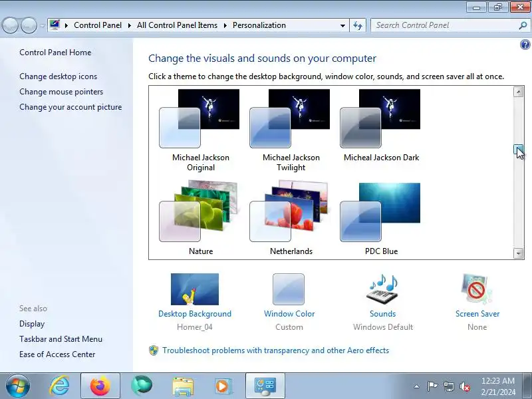Open the green-blue orb taskbar app

point(142,386)
